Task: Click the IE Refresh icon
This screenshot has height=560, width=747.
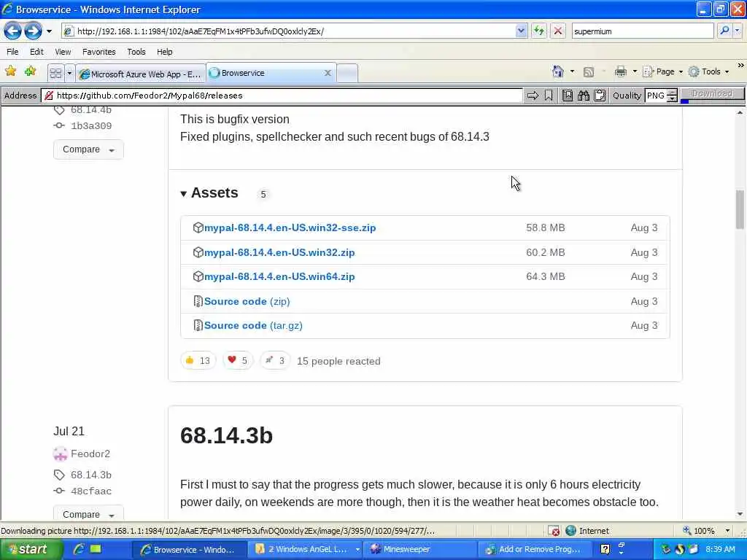Action: tap(539, 31)
